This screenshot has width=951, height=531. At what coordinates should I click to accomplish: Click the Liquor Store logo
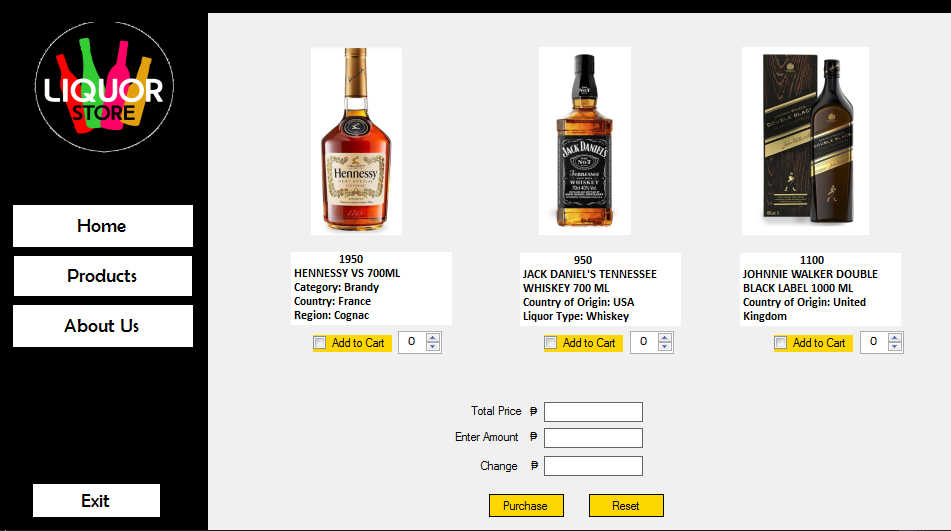pyautogui.click(x=104, y=87)
